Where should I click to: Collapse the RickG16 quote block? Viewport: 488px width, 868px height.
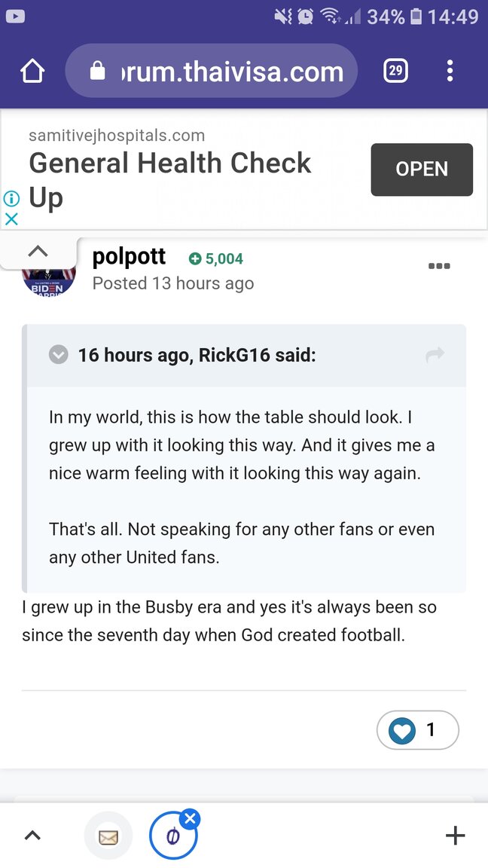[x=58, y=355]
